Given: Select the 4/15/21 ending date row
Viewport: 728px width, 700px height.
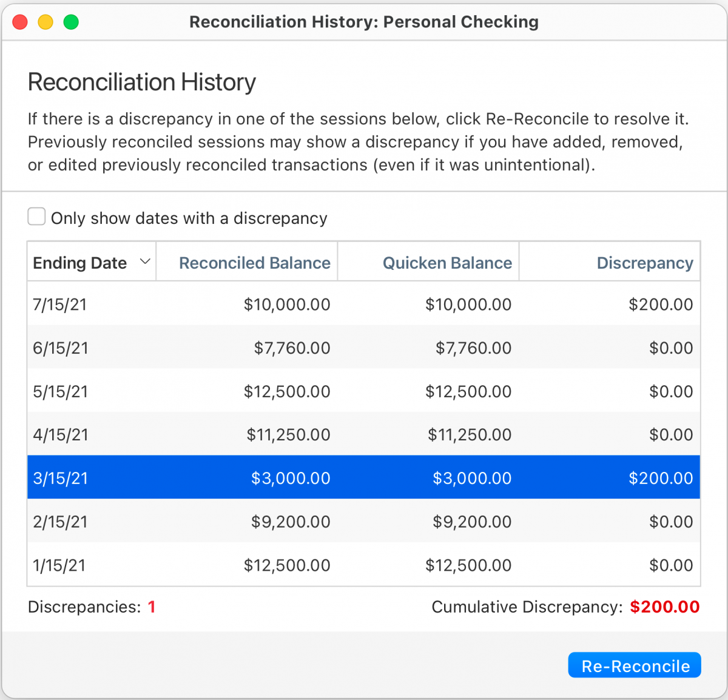Looking at the screenshot, I should pos(364,434).
